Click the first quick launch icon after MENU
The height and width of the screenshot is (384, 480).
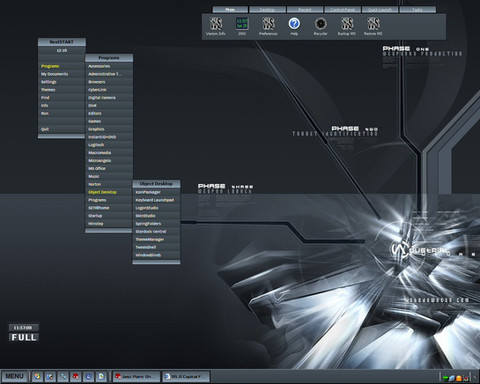tap(37, 377)
